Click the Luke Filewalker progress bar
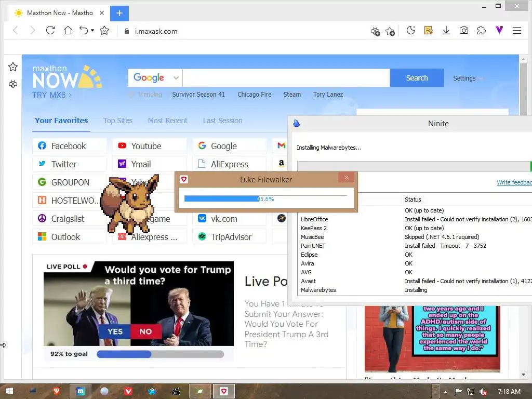 coord(265,199)
